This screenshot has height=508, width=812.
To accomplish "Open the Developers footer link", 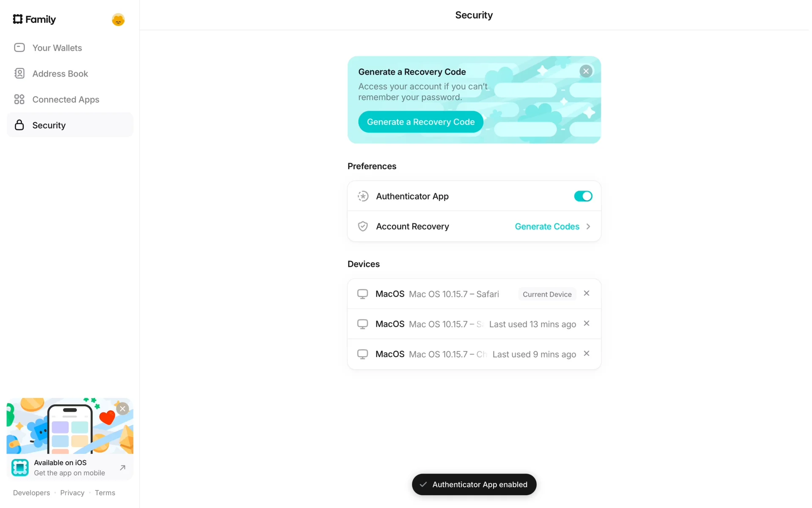I will [x=31, y=493].
